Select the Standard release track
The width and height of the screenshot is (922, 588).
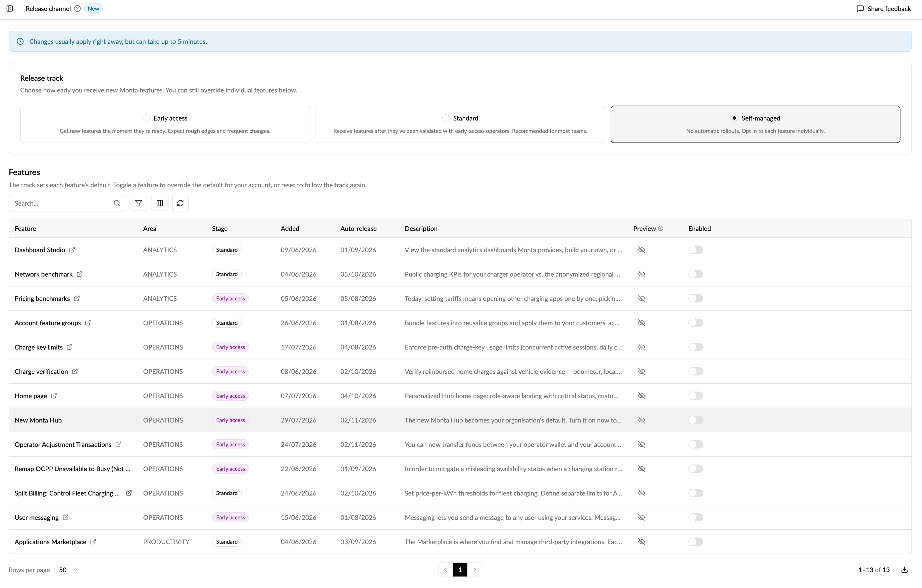[x=460, y=124]
